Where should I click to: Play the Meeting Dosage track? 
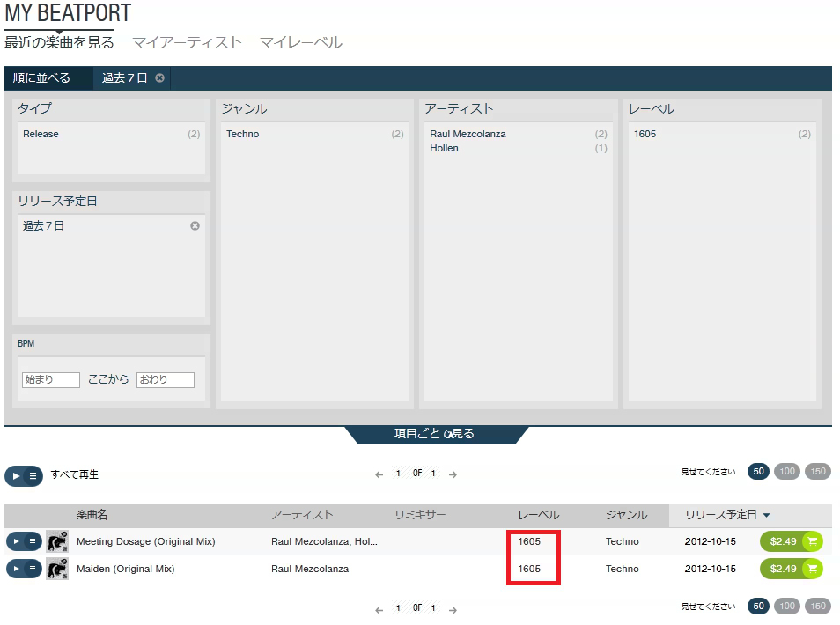[x=16, y=541]
